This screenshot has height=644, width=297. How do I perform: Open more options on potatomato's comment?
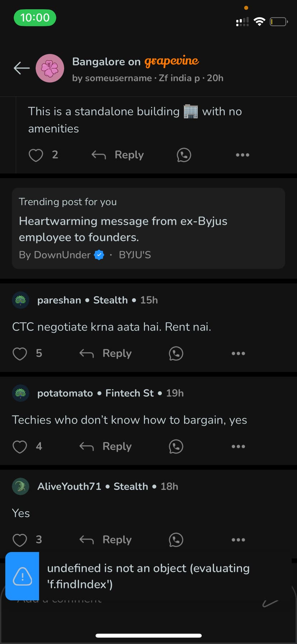point(238,446)
